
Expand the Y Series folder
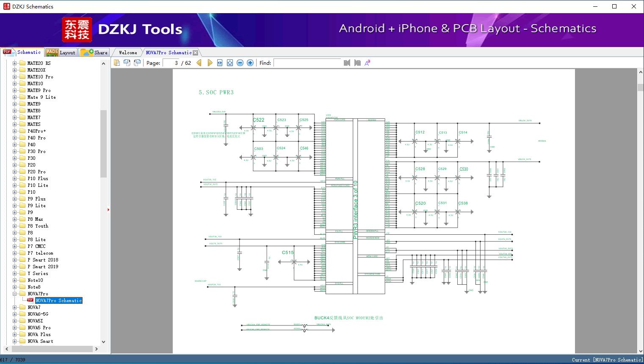(15, 273)
